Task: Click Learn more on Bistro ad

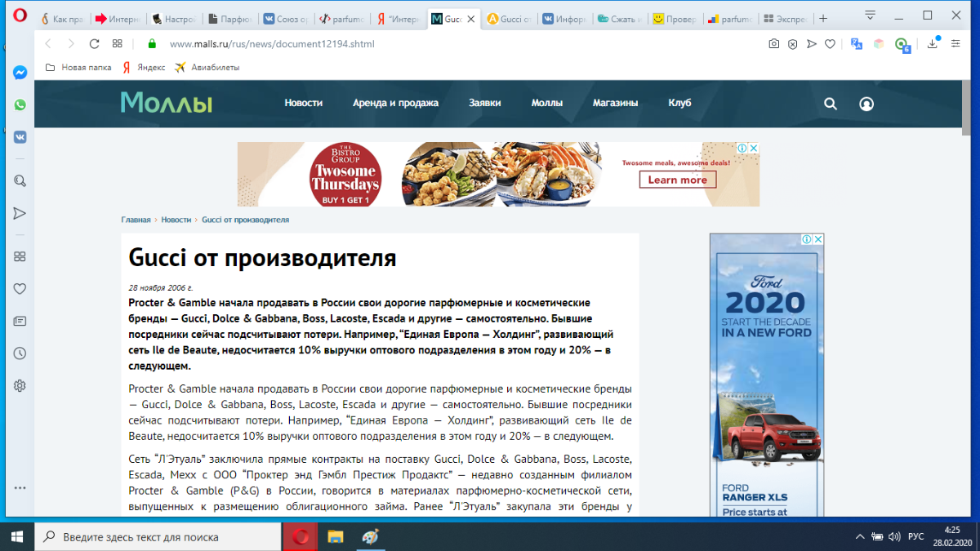Action: click(x=678, y=180)
